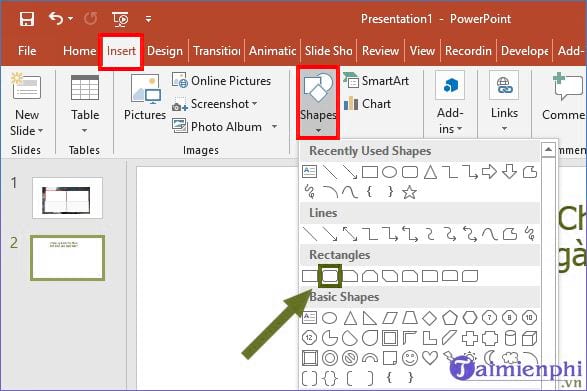Select the Insert tab
587x391 pixels.
[x=121, y=51]
